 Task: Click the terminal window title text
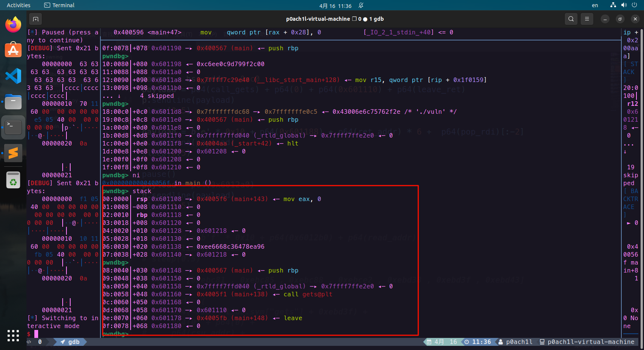coord(335,19)
